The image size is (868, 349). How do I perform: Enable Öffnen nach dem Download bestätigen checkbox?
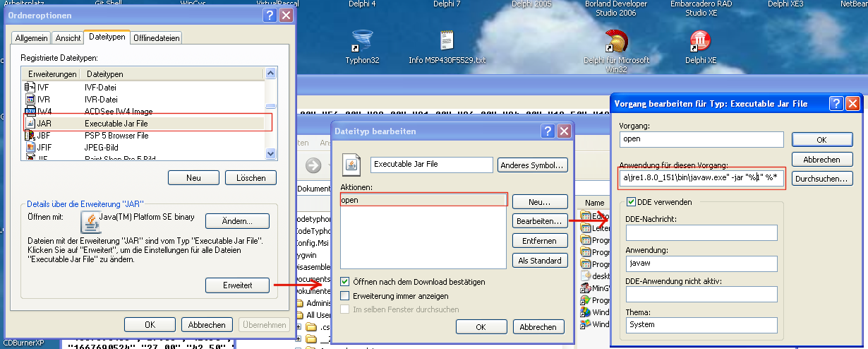click(345, 281)
